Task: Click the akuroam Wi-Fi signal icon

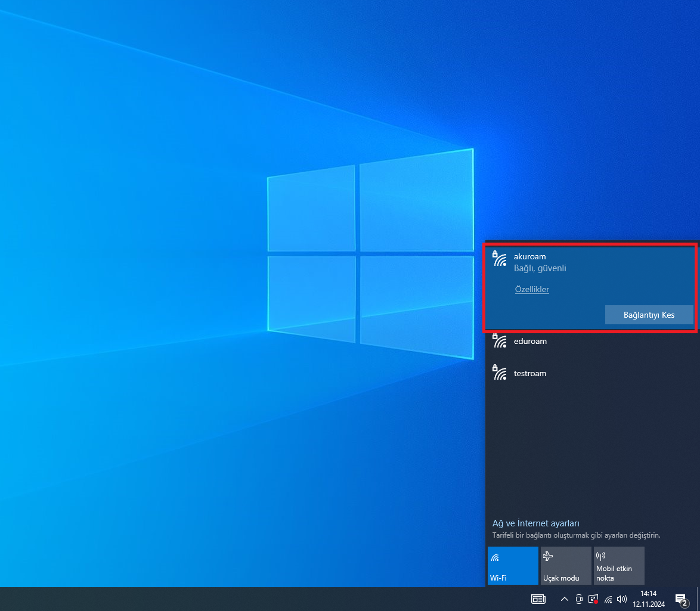Action: coord(500,259)
